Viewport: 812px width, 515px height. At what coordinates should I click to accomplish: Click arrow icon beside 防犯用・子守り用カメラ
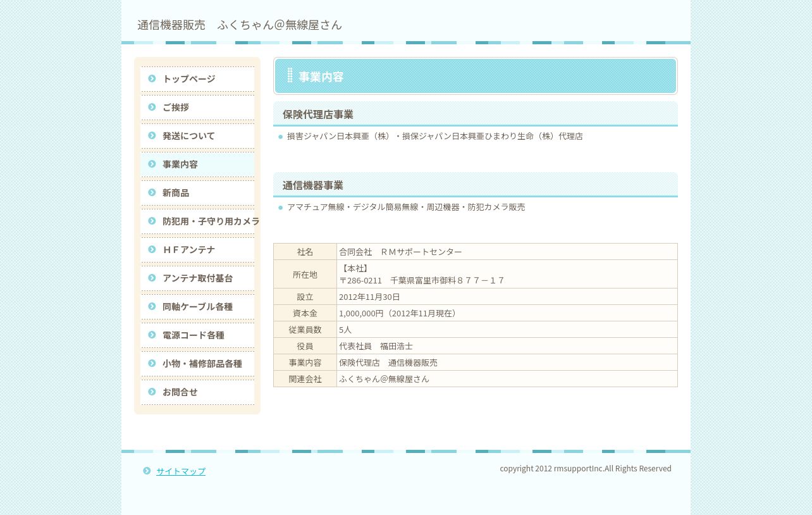152,221
